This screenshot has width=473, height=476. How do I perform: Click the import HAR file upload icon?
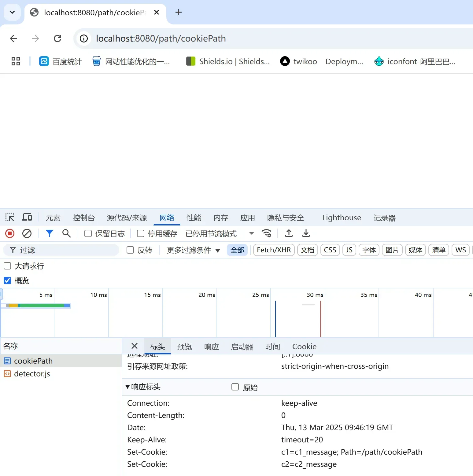pyautogui.click(x=289, y=234)
